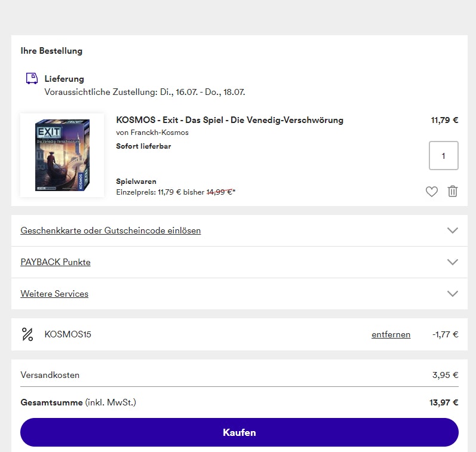Expand the PAYBACK Punkte chevron
Screen dimensions: 476x452
[x=452, y=262]
